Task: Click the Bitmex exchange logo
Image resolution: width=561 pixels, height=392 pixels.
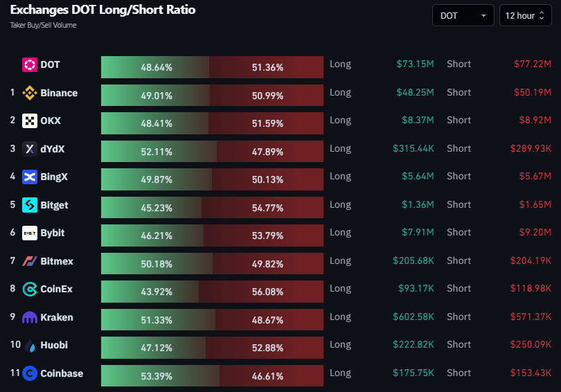Action: [x=30, y=261]
